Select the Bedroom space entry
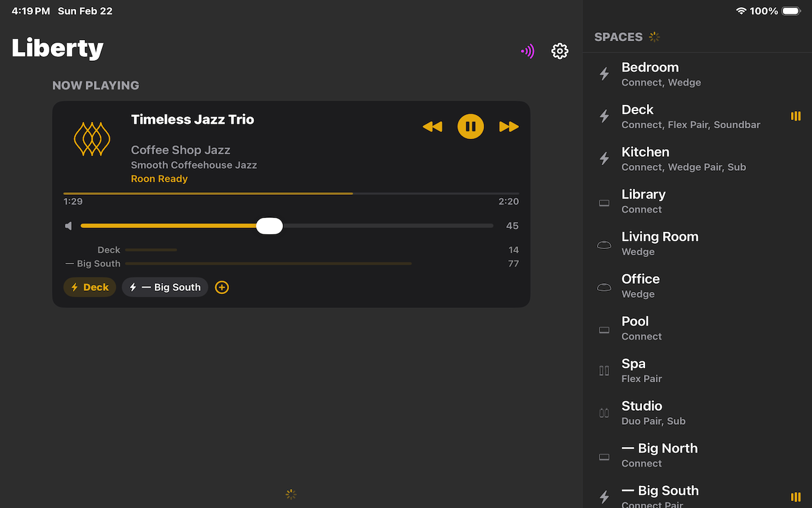 698,74
